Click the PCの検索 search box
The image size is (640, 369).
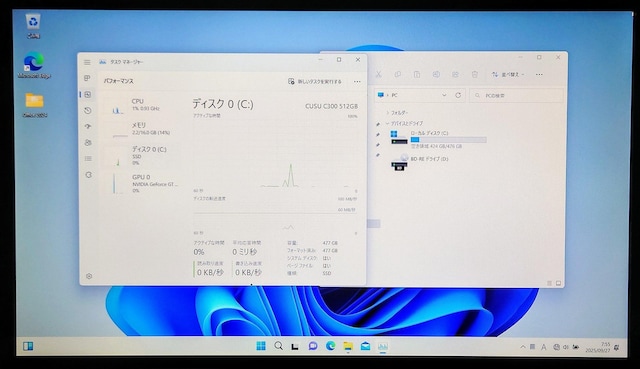click(x=517, y=96)
